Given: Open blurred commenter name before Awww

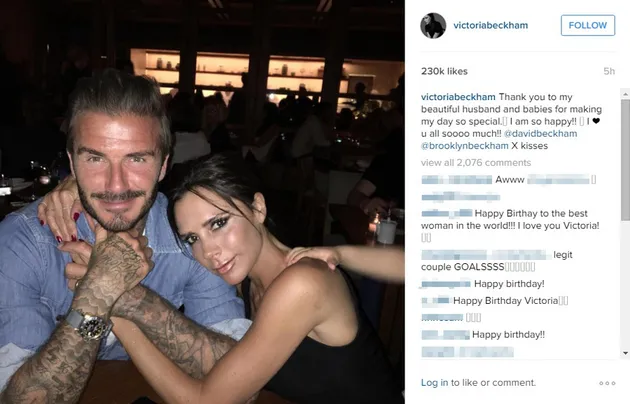Looking at the screenshot, I should coord(456,180).
